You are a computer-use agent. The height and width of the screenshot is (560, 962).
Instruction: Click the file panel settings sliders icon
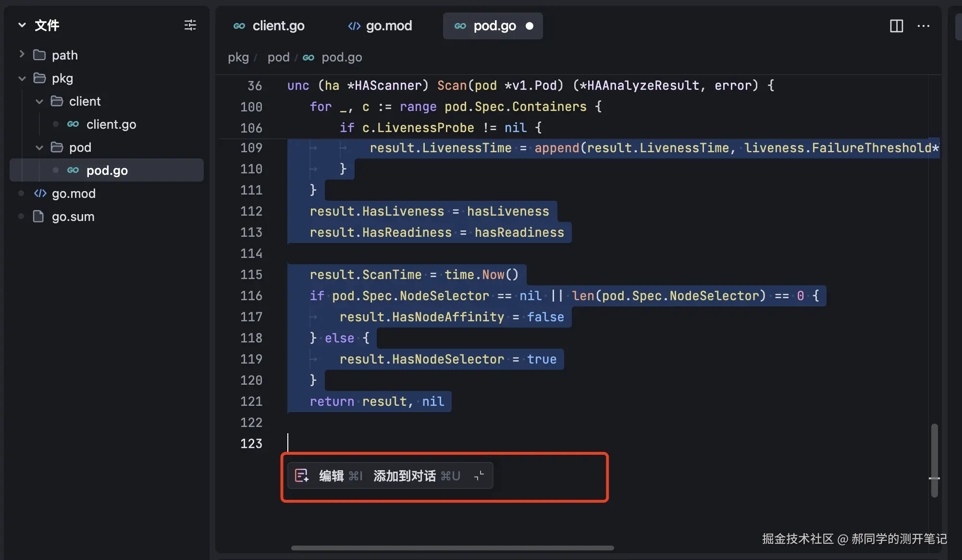pos(190,25)
